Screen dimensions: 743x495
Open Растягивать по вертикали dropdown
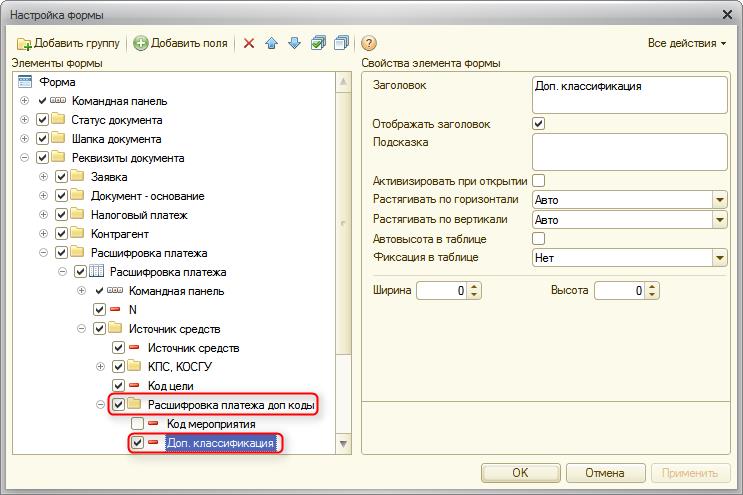(720, 220)
